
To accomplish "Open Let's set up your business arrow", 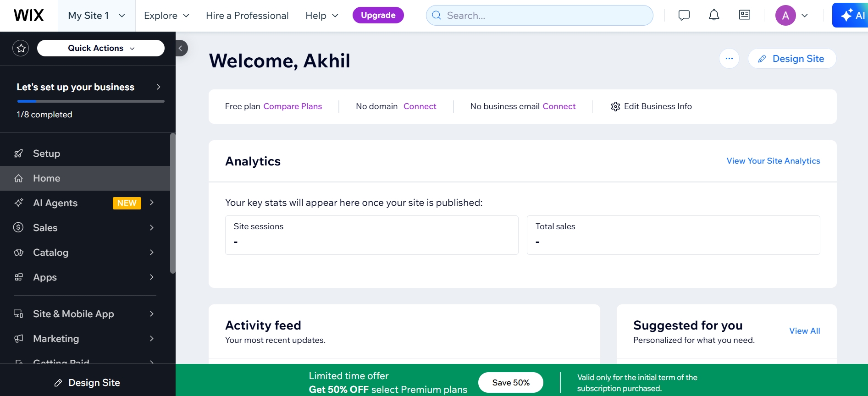I will [159, 87].
